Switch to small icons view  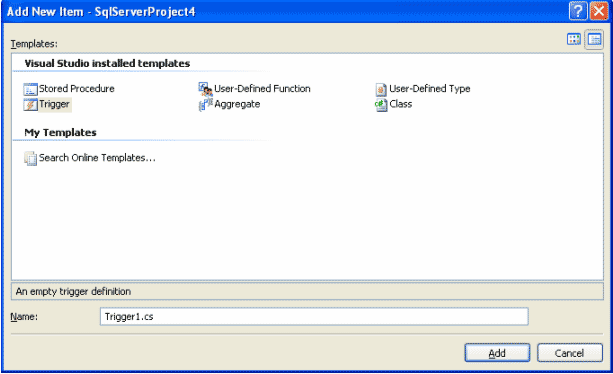tap(594, 39)
